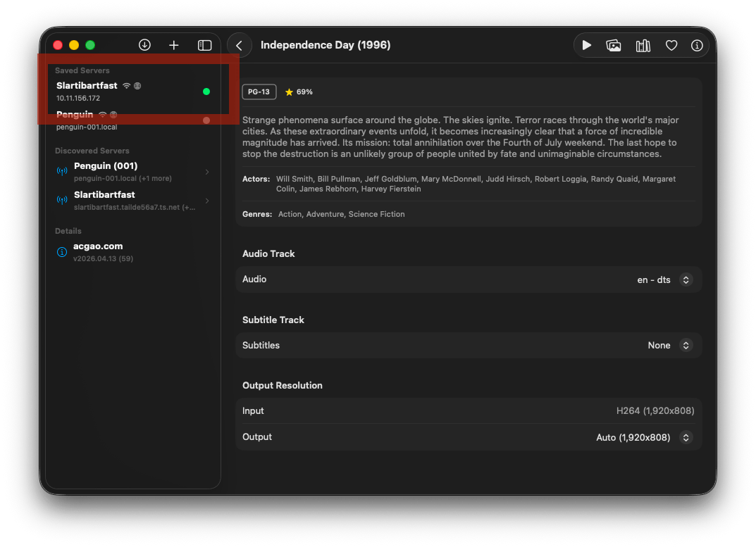Click the antenna icon beside Penguin (001)
Screen dimensions: 756x547
[x=62, y=171]
